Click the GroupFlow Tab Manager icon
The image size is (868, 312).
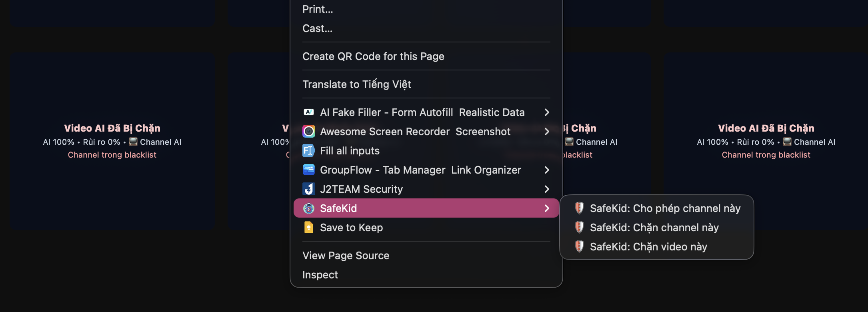[x=308, y=170]
